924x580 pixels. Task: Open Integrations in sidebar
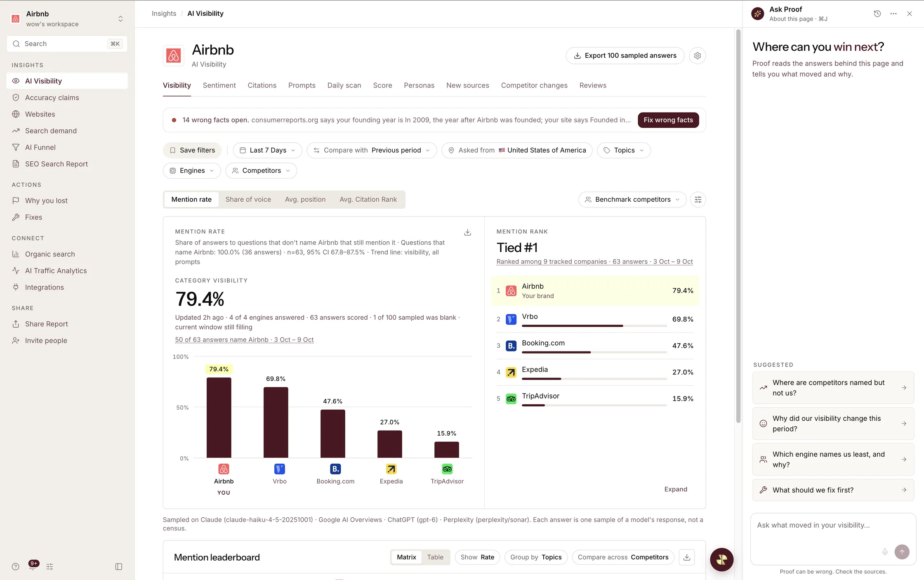coord(67,287)
